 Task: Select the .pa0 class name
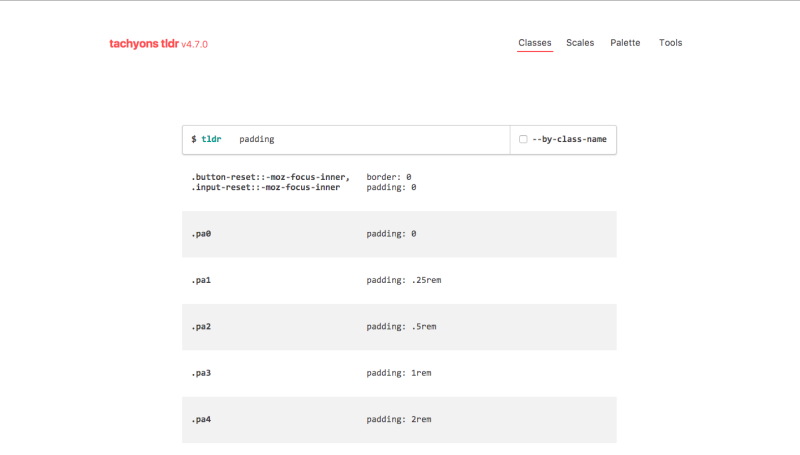point(201,234)
